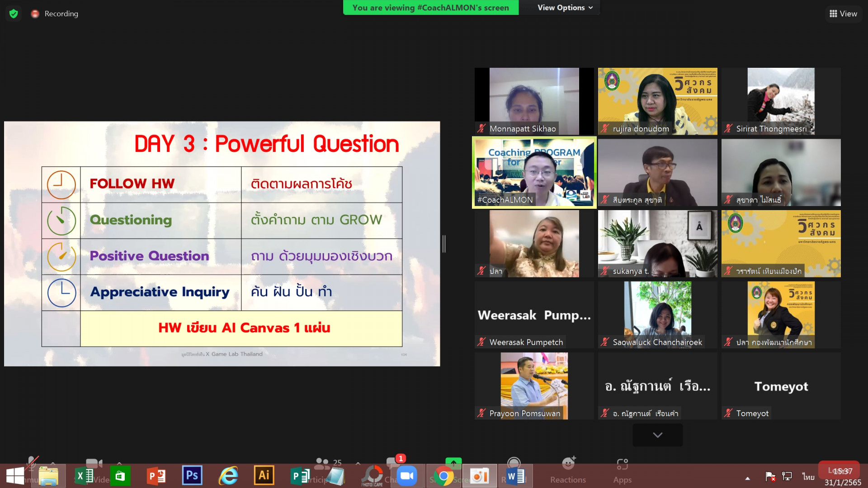The height and width of the screenshot is (488, 868).
Task: Change gallery layout with View button
Action: click(x=843, y=14)
